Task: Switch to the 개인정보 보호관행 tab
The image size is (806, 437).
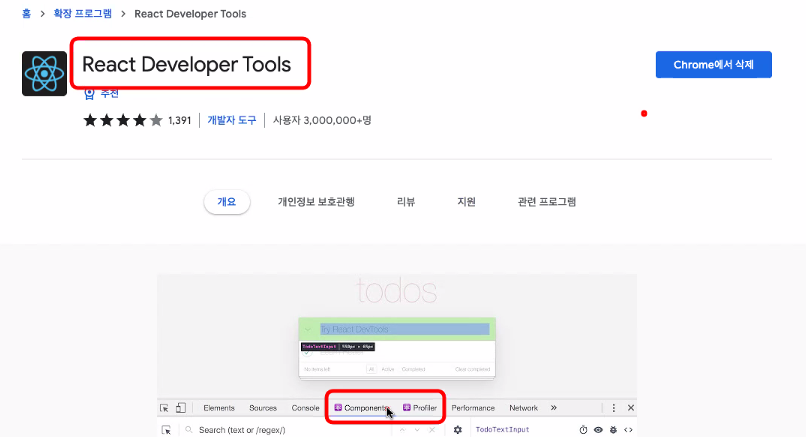Action: click(316, 202)
